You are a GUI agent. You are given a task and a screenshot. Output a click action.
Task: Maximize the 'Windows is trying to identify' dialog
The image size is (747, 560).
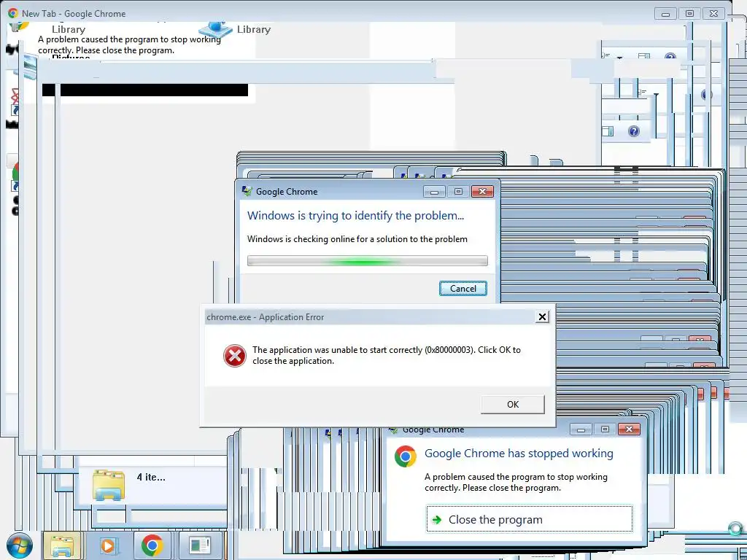pyautogui.click(x=458, y=192)
